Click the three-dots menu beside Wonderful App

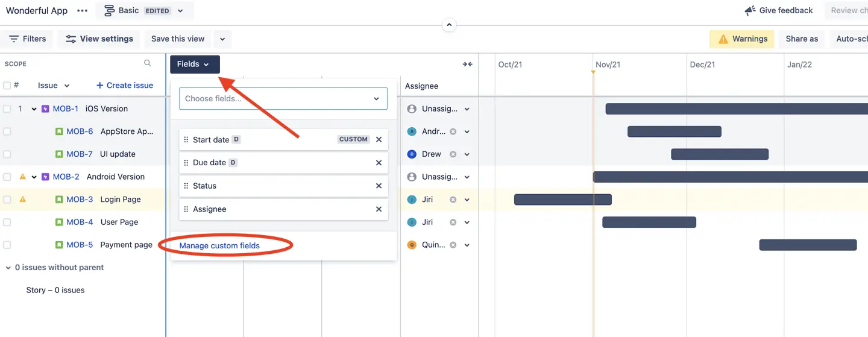[83, 11]
